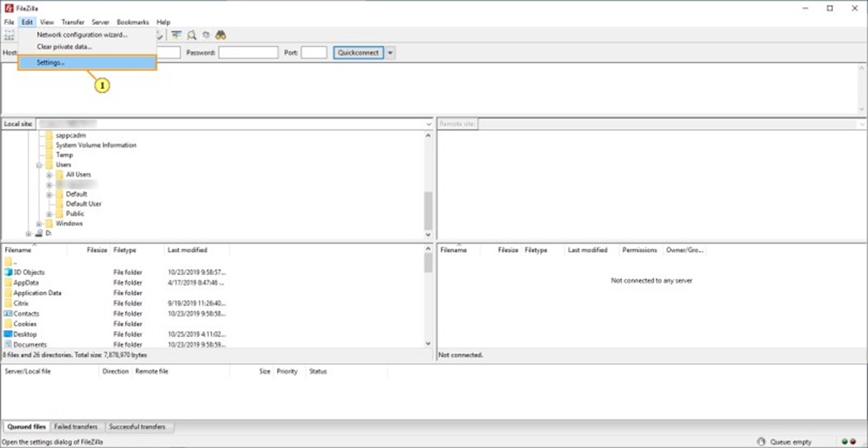Open the Local site path dropdown
Screen dimensions: 868x448
429,124
